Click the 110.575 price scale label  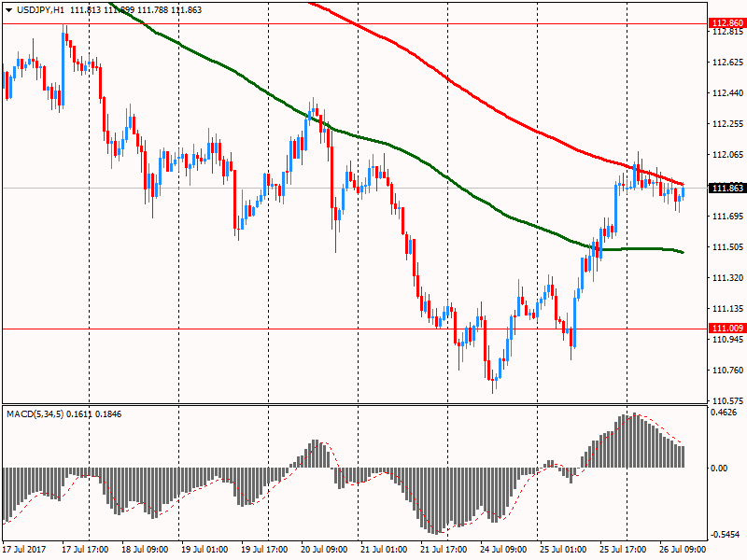(727, 401)
